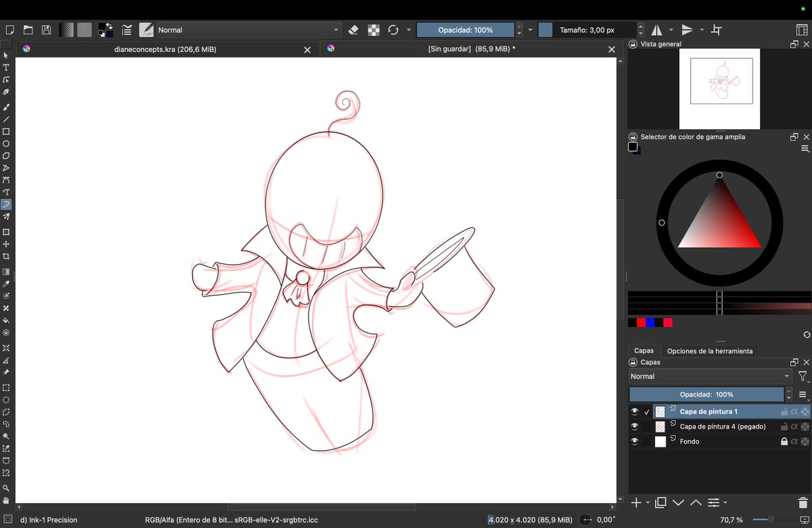Image resolution: width=812 pixels, height=528 pixels.
Task: Switch to the [Sin guardar] document tab
Action: point(472,49)
